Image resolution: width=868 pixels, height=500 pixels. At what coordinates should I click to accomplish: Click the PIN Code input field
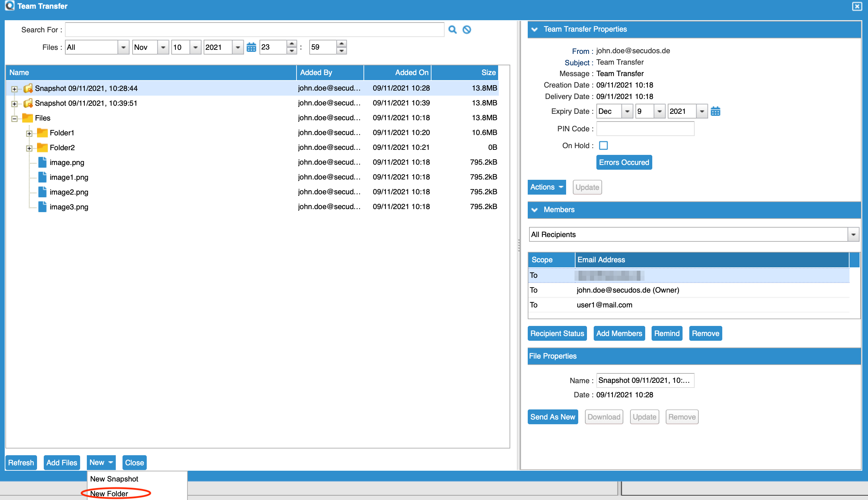tap(645, 129)
